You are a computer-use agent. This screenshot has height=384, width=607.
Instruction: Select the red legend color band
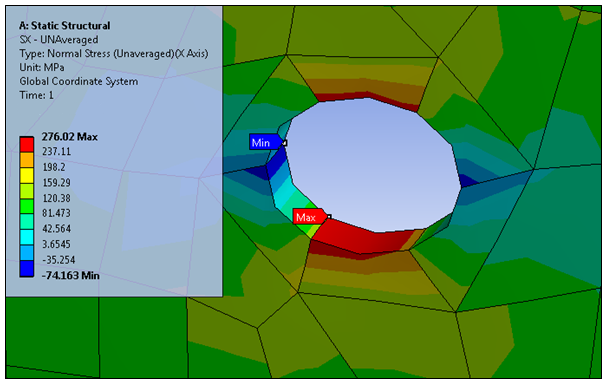click(x=27, y=144)
